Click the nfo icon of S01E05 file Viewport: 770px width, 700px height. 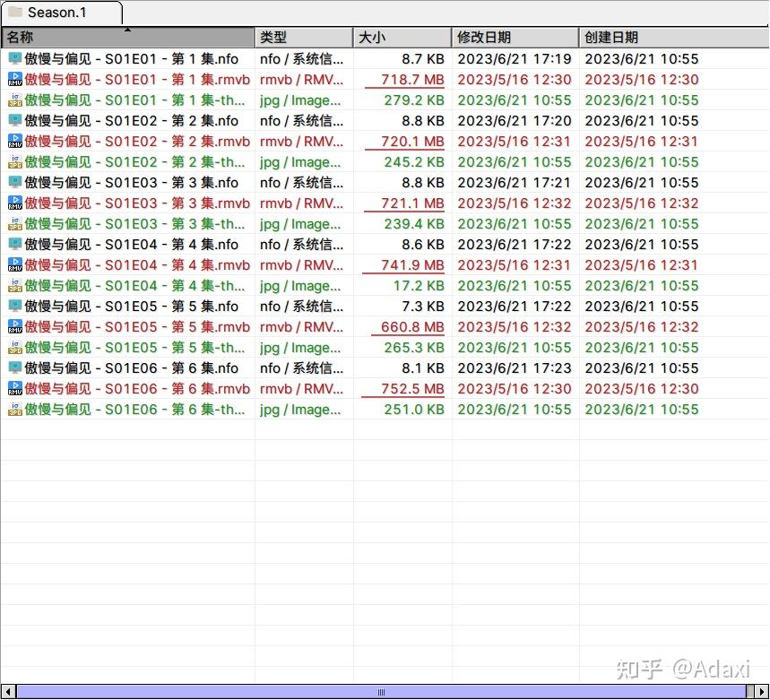coord(15,307)
